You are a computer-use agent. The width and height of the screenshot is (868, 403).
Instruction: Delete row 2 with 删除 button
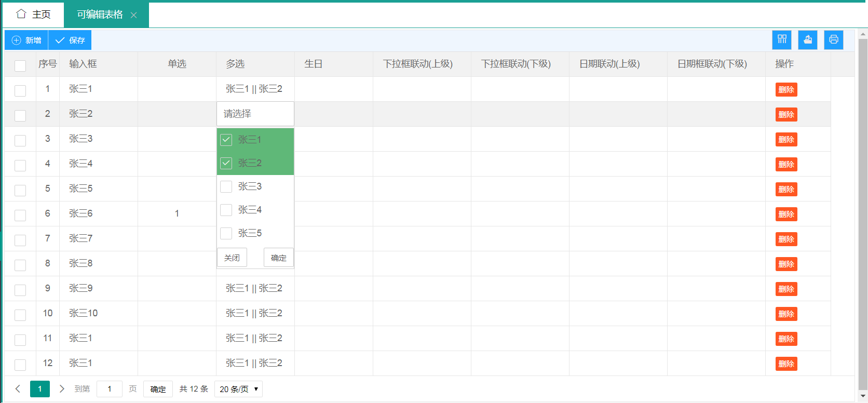point(786,114)
